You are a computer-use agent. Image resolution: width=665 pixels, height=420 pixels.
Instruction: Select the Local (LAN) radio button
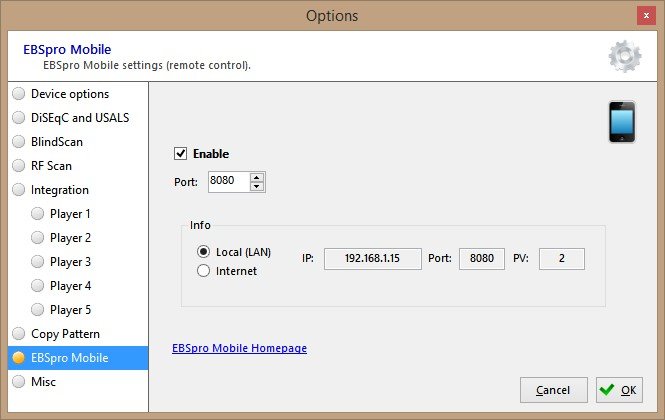(204, 251)
